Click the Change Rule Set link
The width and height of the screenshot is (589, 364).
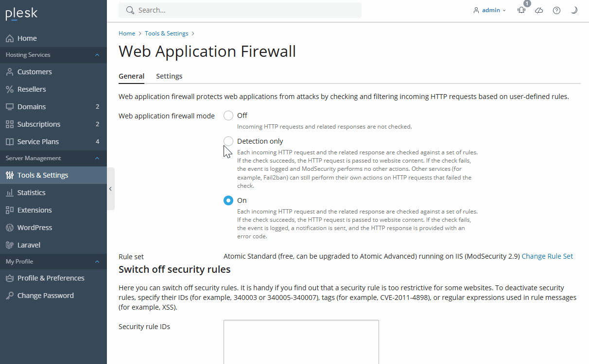point(547,256)
